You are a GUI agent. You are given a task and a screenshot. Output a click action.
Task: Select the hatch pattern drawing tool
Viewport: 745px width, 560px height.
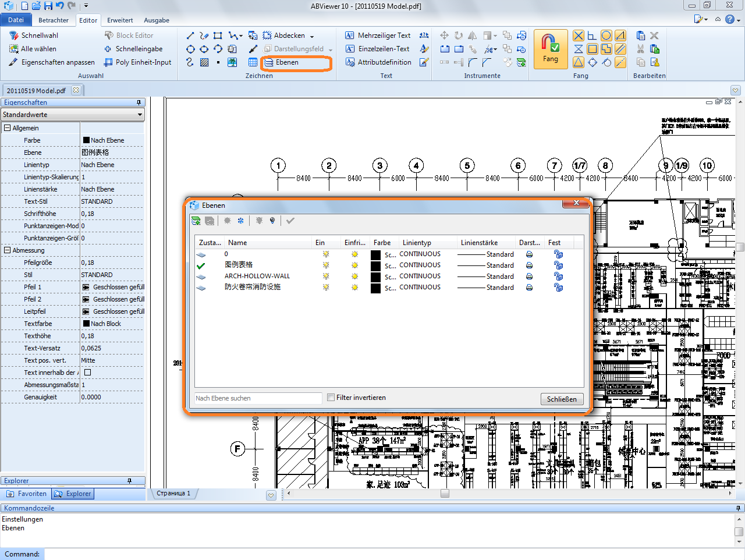204,62
